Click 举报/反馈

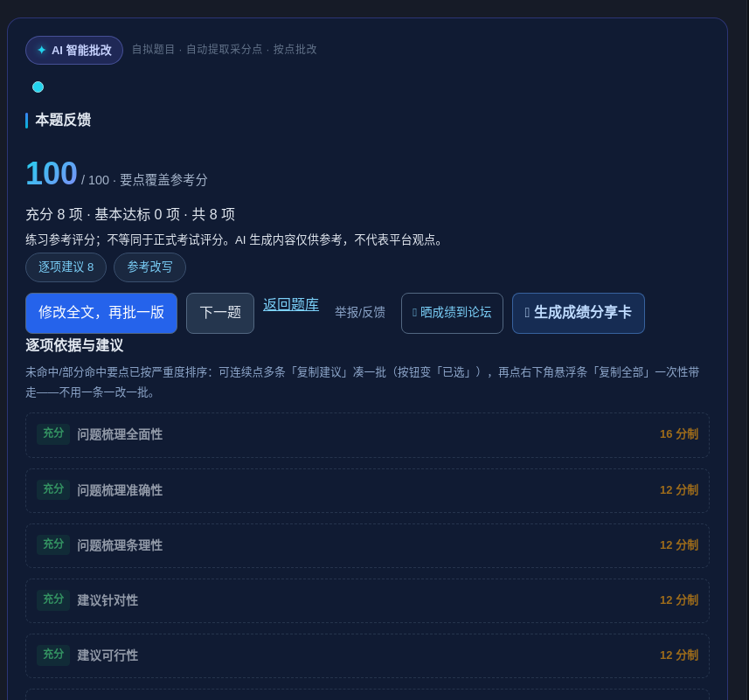pyautogui.click(x=360, y=312)
